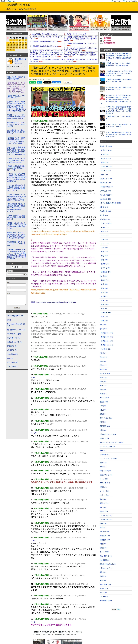This screenshot has width=138, height=644.
Task: Open 海外政治 (743) category
Action: [105, 219]
